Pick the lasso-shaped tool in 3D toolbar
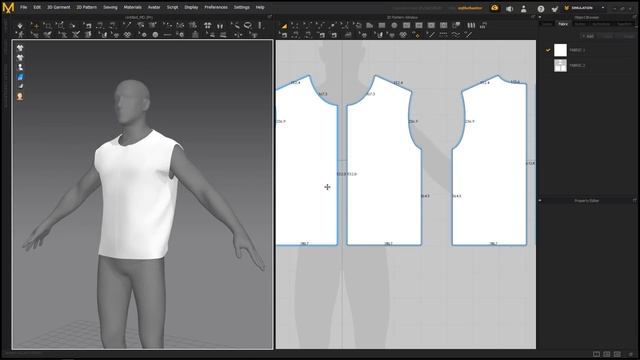640x360 pixels. [x=247, y=25]
